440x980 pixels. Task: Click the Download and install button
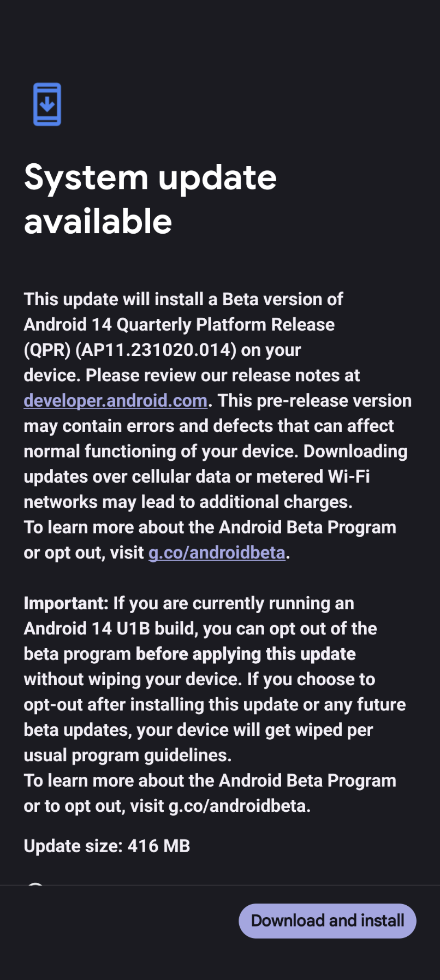click(x=328, y=920)
